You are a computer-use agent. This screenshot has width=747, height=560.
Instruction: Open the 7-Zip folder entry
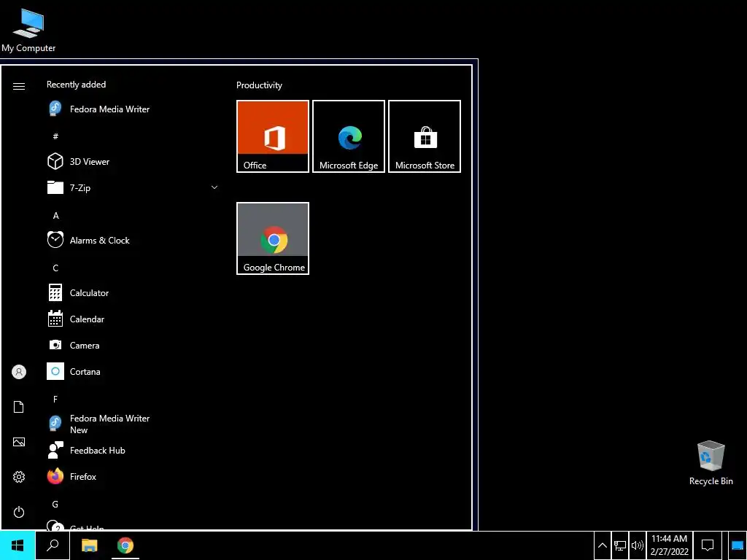click(132, 187)
